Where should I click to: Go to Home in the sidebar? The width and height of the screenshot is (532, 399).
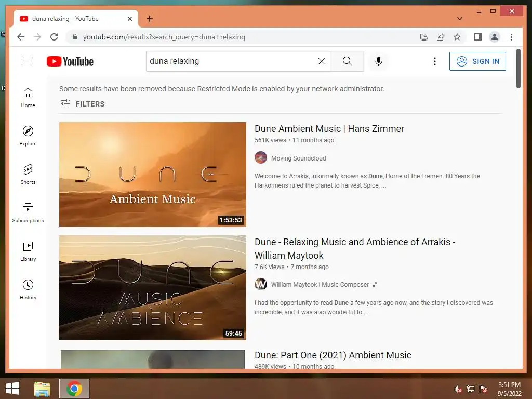[28, 98]
